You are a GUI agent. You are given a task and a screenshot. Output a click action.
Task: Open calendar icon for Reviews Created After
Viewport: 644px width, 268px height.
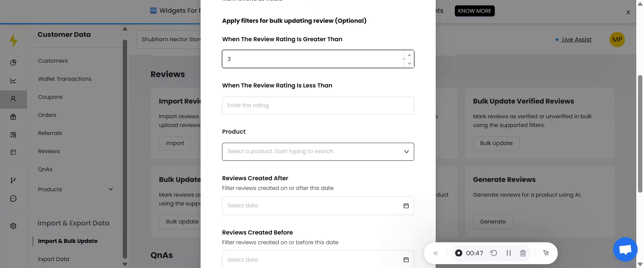[406, 206]
